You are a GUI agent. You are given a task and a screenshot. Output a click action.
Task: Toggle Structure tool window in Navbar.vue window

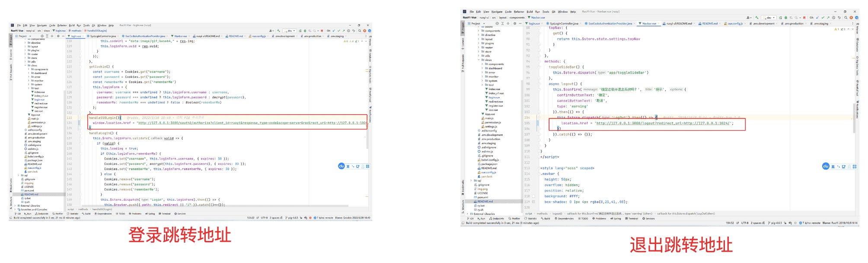[463, 205]
